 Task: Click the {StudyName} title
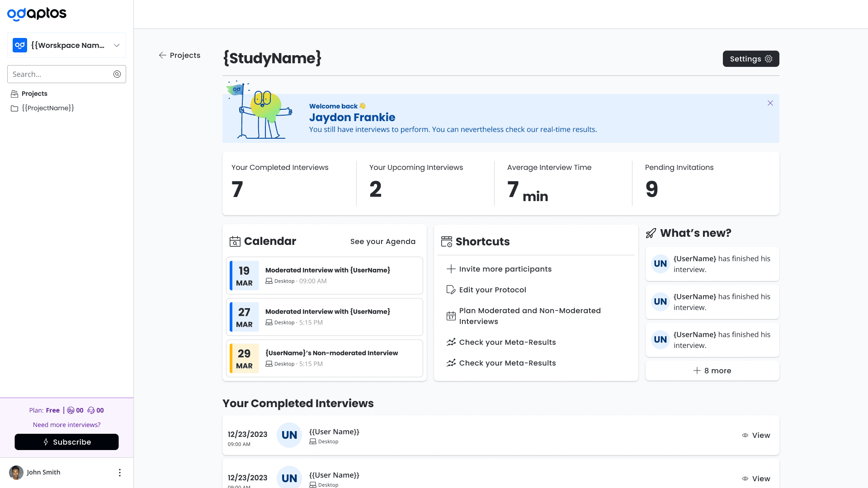(272, 58)
